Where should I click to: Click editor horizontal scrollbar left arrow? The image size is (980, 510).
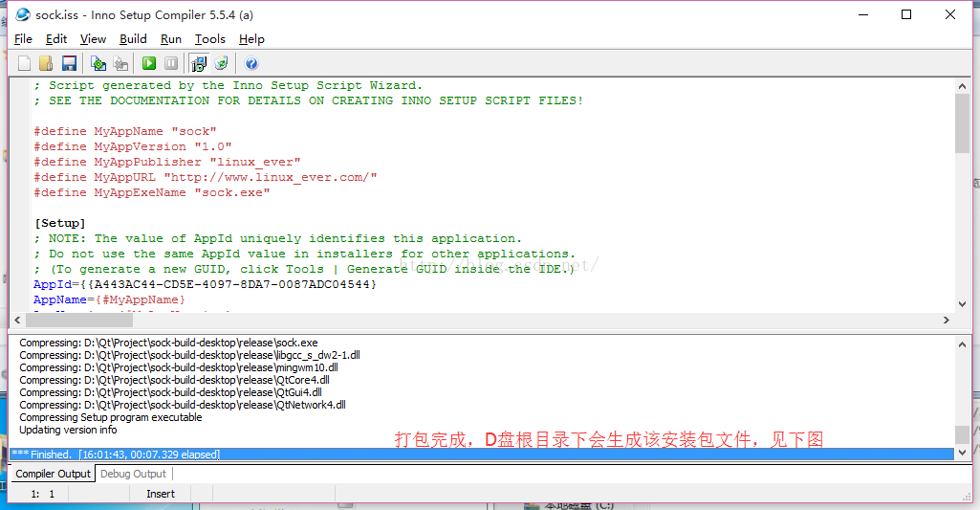[x=17, y=320]
